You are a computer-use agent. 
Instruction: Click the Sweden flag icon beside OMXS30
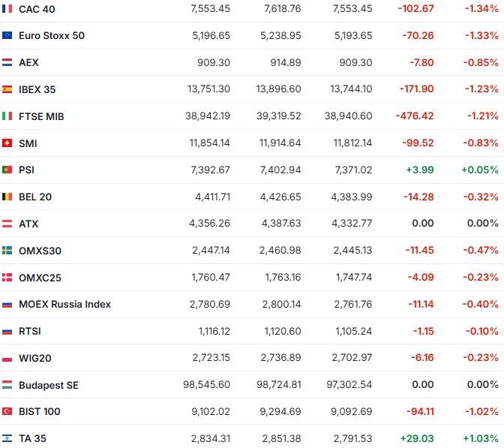[7, 251]
